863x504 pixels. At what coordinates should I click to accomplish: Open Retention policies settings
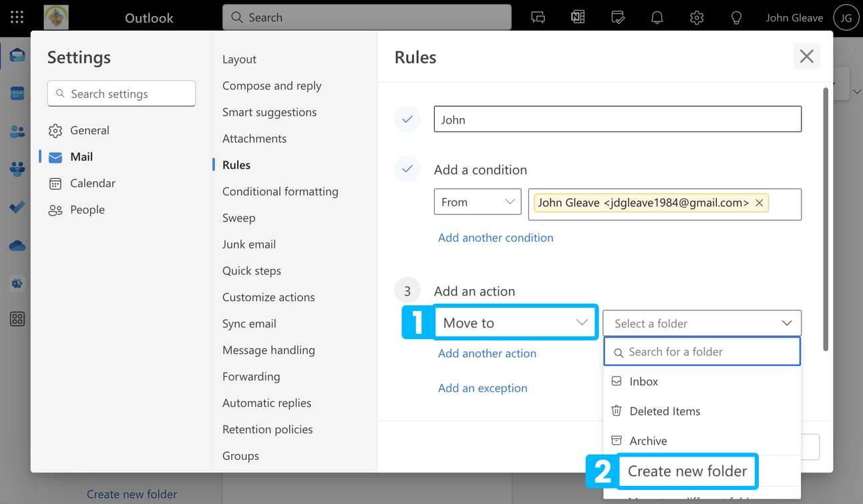tap(267, 429)
